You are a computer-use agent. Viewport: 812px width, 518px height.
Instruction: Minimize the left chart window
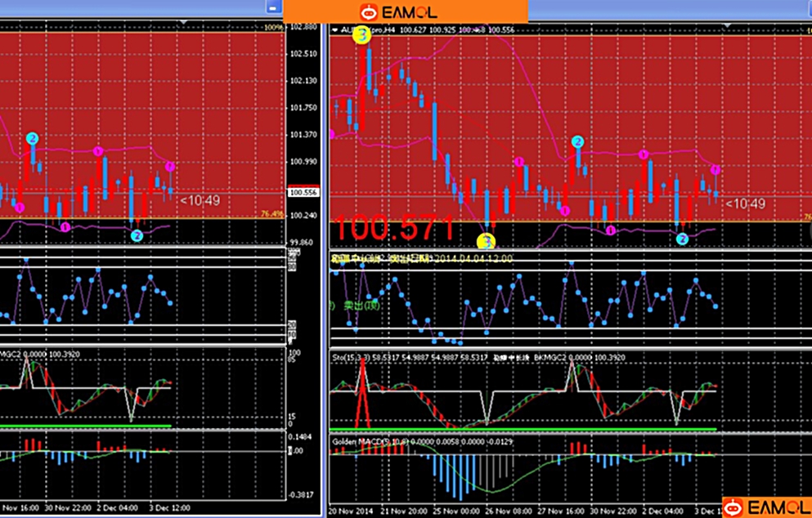272,7
